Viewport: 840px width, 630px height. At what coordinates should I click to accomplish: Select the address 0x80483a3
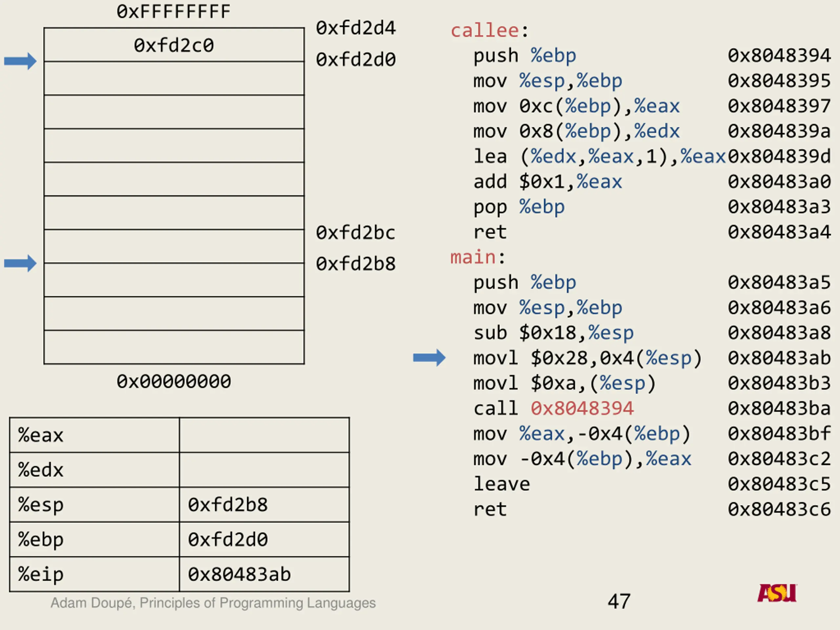(x=779, y=207)
